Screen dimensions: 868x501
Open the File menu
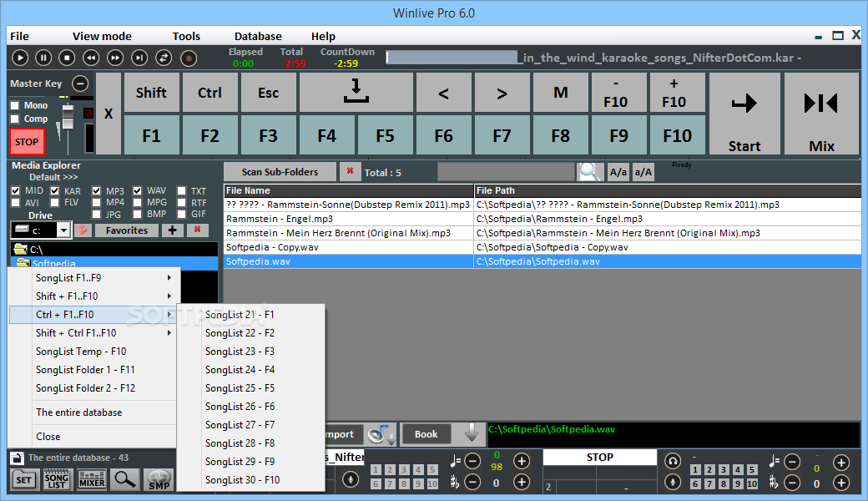point(19,36)
